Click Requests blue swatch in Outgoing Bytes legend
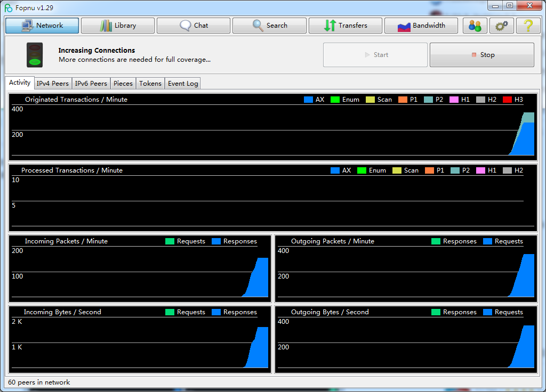 point(487,312)
